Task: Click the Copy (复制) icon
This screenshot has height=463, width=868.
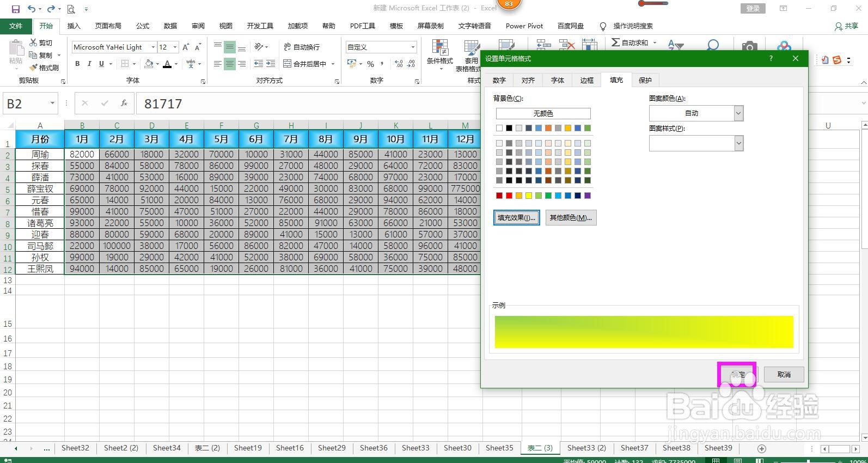Action: (34, 55)
